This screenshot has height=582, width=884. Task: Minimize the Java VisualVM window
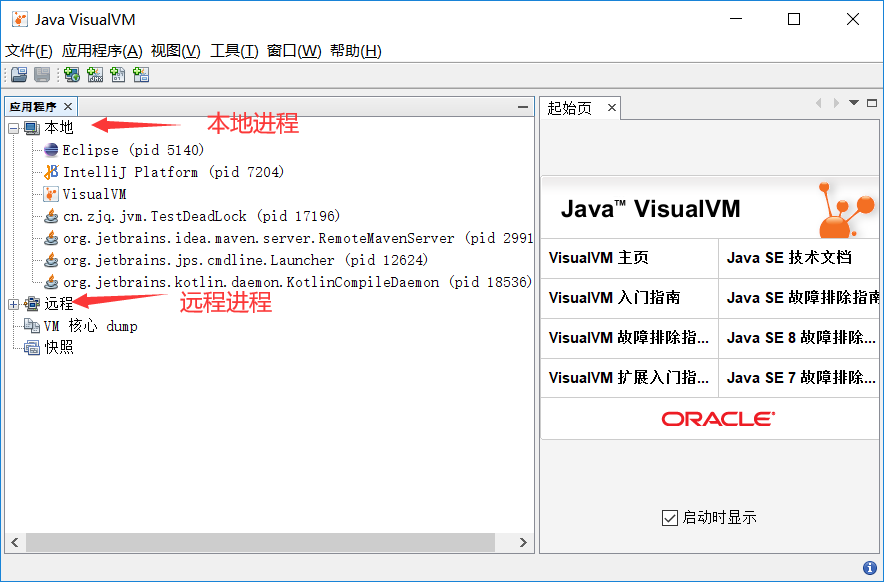[736, 19]
